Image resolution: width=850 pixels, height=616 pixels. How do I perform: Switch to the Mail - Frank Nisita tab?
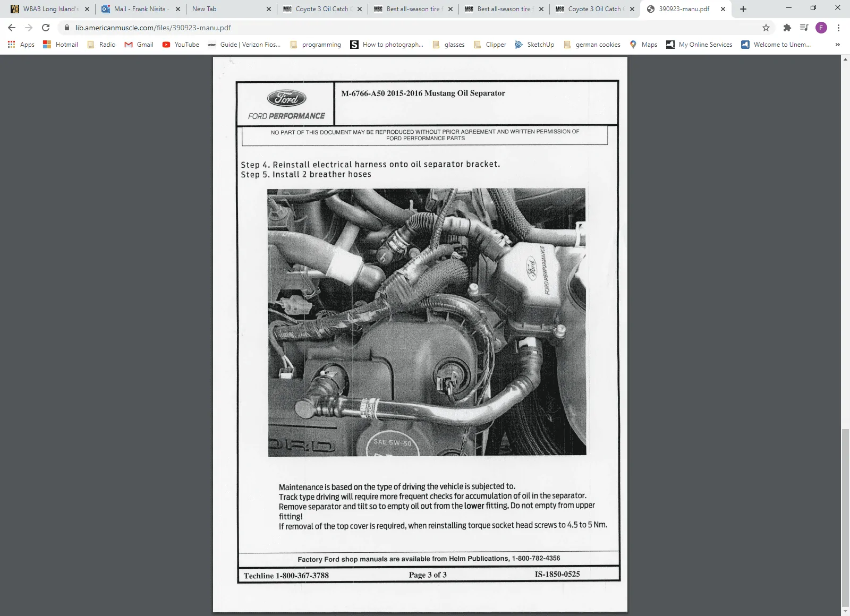pyautogui.click(x=141, y=9)
